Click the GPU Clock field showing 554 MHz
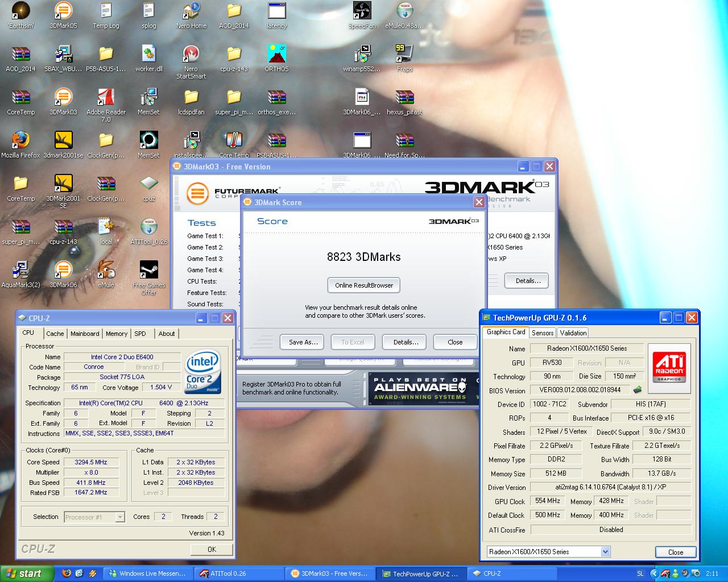Viewport: 728px width, 582px height. tap(548, 501)
